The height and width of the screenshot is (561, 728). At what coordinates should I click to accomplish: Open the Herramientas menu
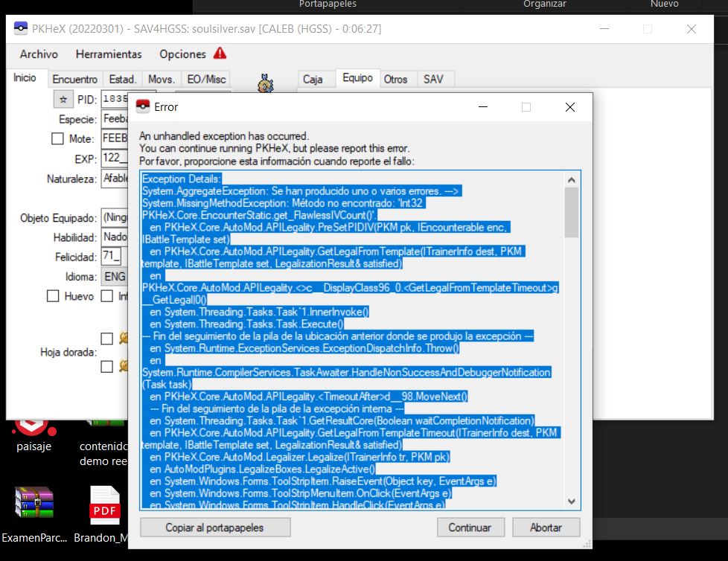point(109,54)
